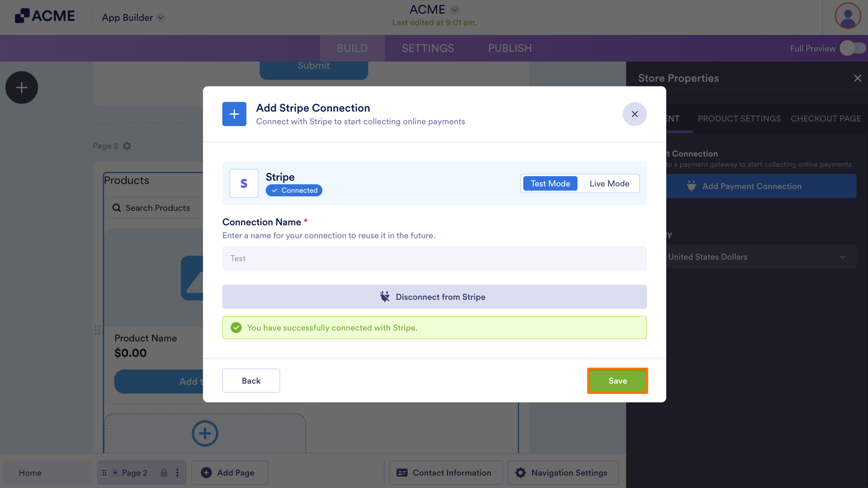Expand the ACME app title chevron

point(455,10)
